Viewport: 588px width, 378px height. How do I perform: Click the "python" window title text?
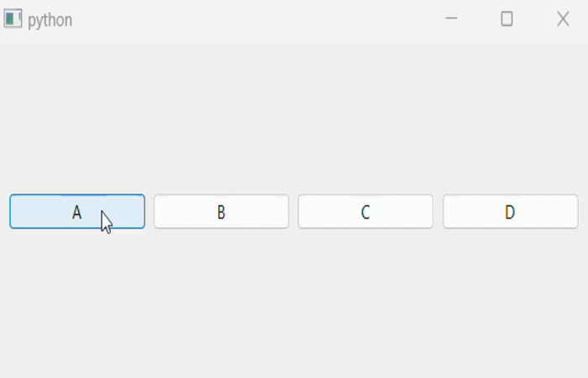pos(50,19)
